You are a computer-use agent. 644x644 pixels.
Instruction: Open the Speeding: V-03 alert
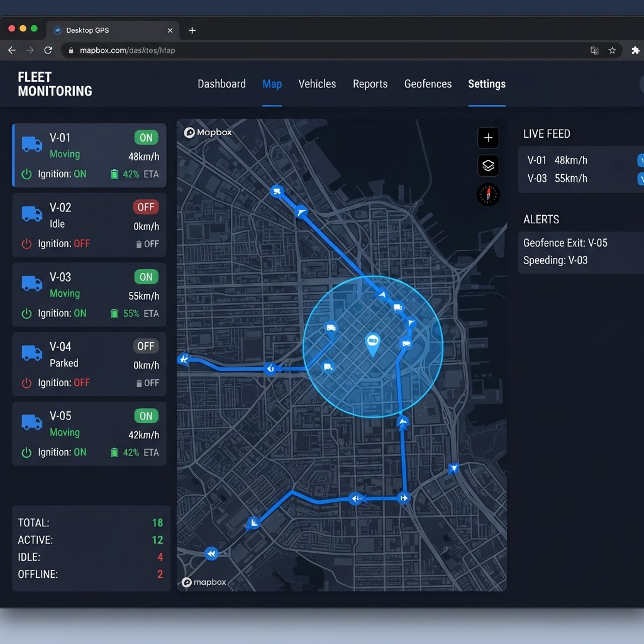pos(555,260)
